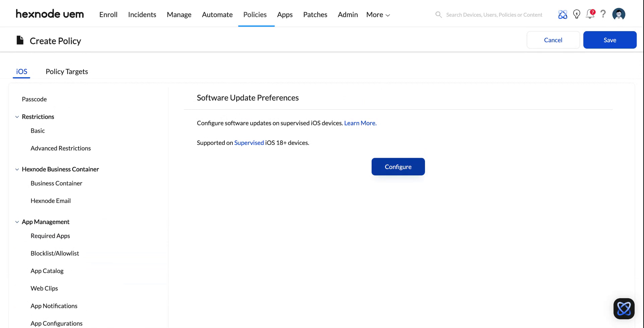The width and height of the screenshot is (644, 328).
Task: Open the user profile avatar
Action: point(619,14)
